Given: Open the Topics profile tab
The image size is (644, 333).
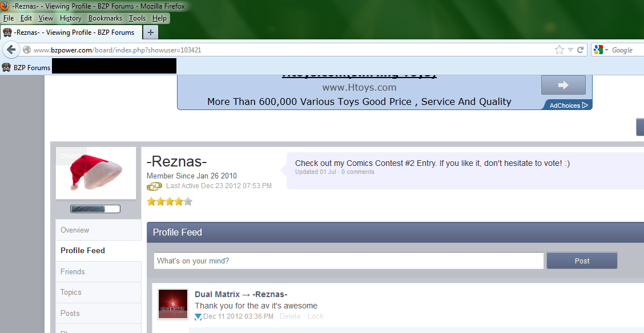Looking at the screenshot, I should (99, 293).
